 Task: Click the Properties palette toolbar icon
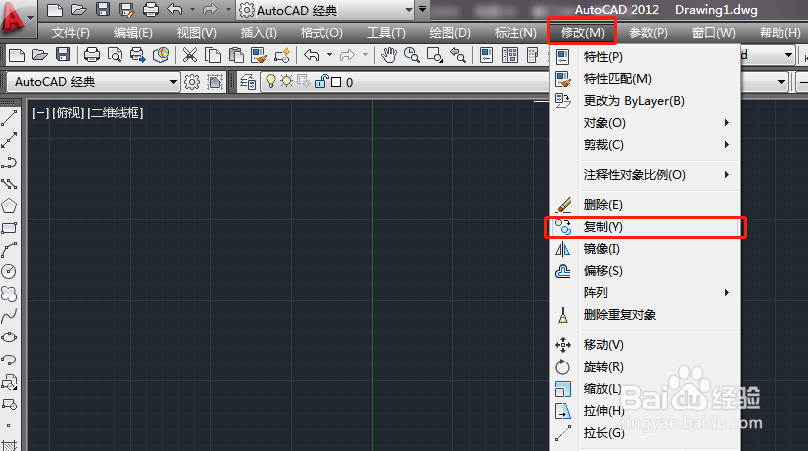[486, 55]
